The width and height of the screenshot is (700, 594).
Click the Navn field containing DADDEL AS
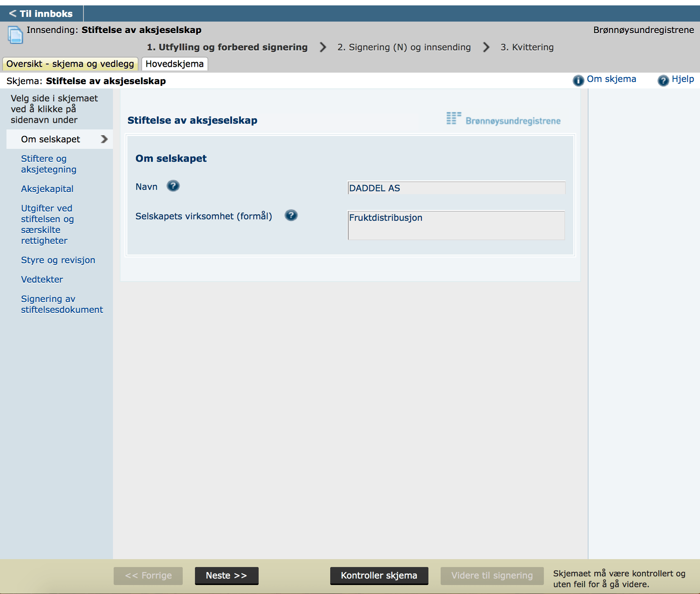[x=456, y=188]
